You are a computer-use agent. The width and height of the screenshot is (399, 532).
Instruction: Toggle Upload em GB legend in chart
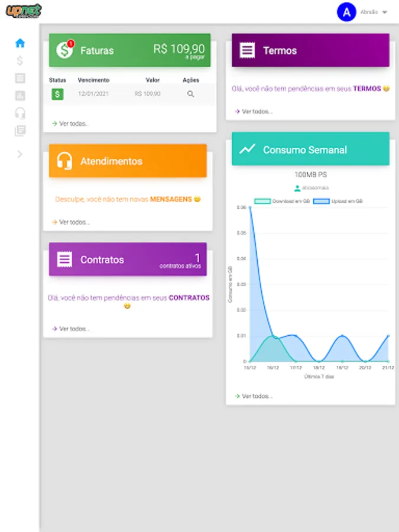pyautogui.click(x=338, y=201)
